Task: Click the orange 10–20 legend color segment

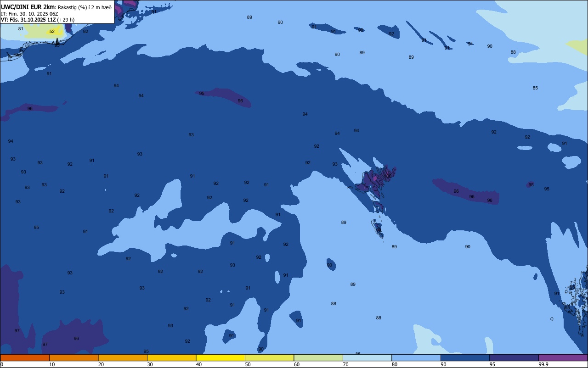Action: click(x=73, y=357)
